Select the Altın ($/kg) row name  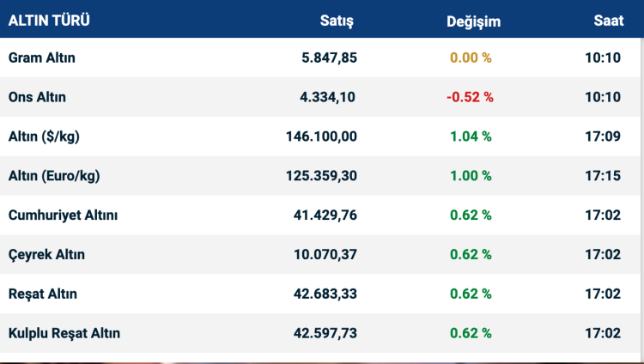pyautogui.click(x=45, y=136)
